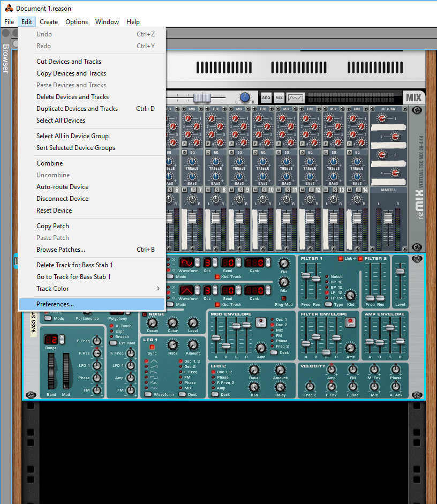Click the pan knob on channel 10
Screen dimensions: 437x504
click(x=263, y=200)
